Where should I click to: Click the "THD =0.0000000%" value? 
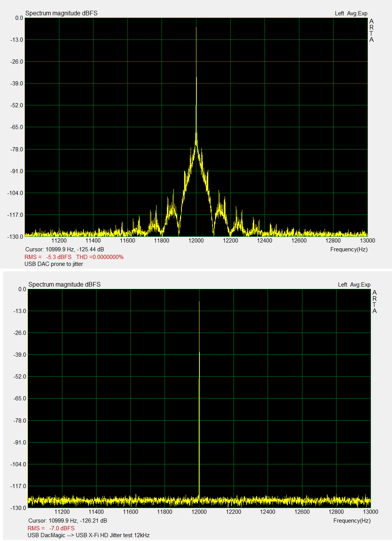100,257
